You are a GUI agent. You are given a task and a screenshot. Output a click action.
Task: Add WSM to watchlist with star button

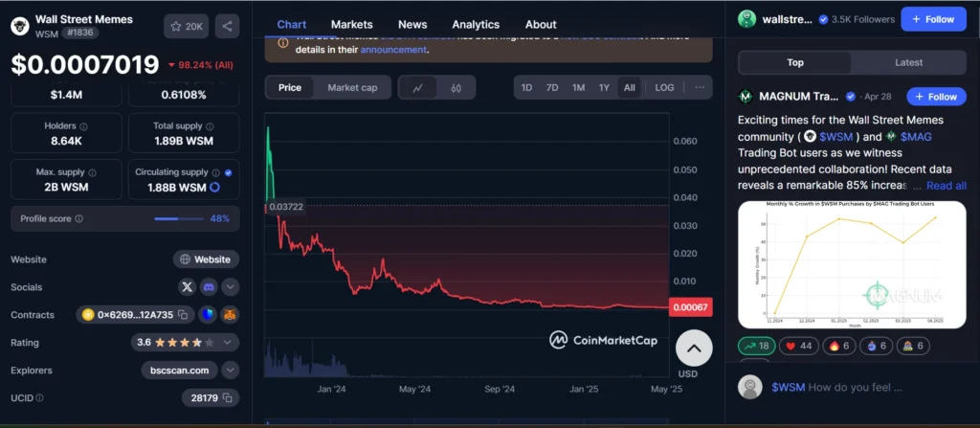pos(187,26)
